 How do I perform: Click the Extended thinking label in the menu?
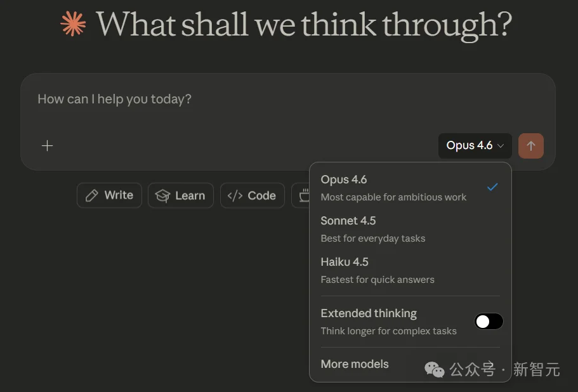pyautogui.click(x=369, y=313)
